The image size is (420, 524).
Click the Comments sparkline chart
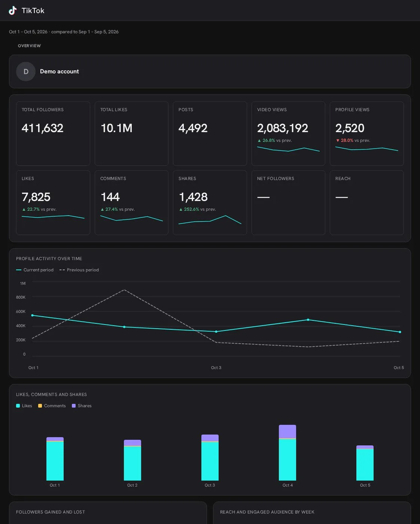tap(131, 218)
